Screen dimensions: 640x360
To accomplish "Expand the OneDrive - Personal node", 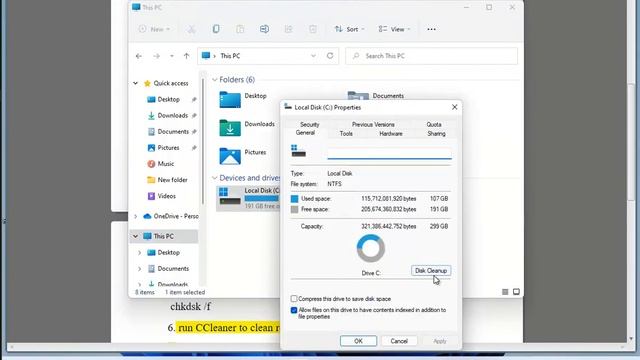I will pyautogui.click(x=136, y=216).
